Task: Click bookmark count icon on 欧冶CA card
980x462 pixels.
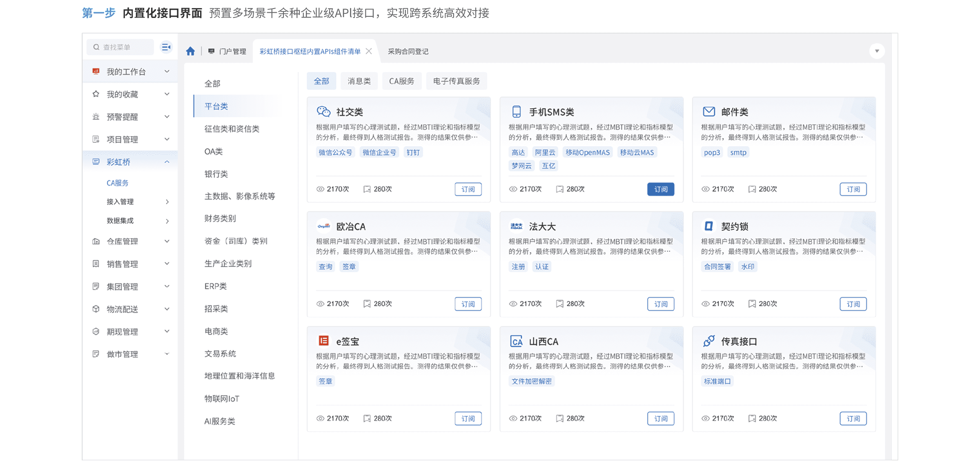Action: pyautogui.click(x=367, y=304)
